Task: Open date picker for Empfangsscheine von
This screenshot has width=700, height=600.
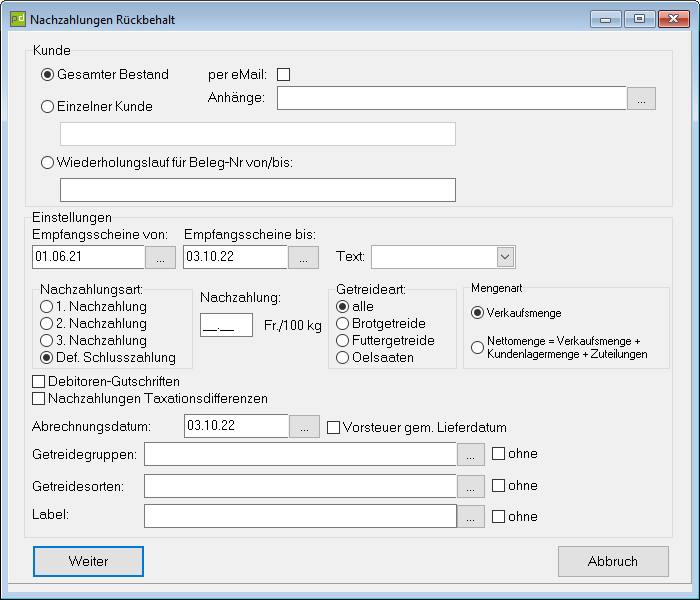Action: [x=160, y=258]
